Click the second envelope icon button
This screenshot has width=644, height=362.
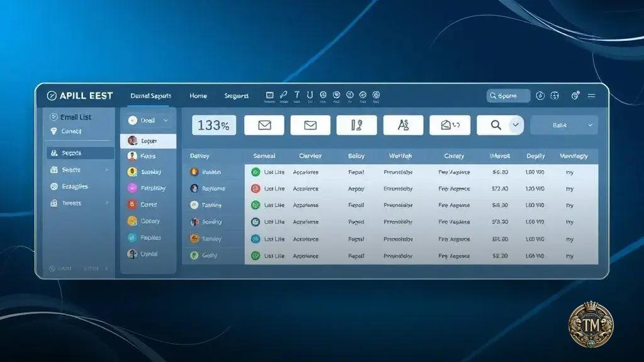tap(310, 125)
